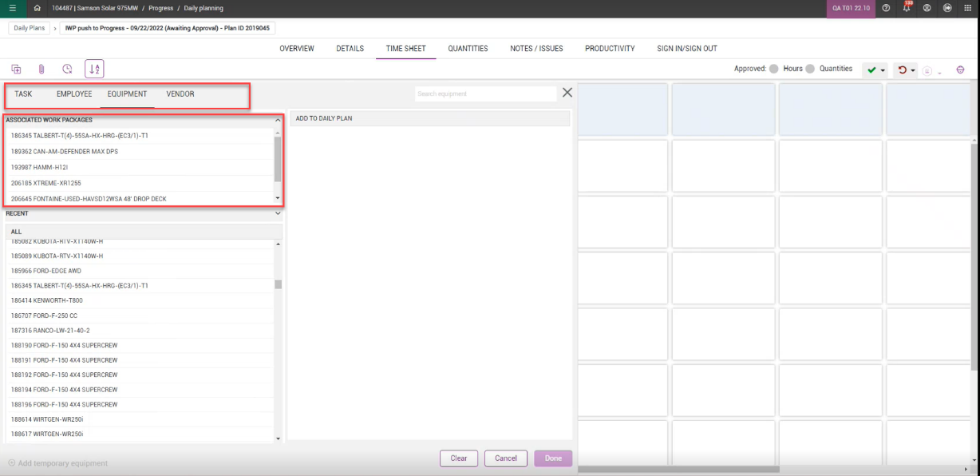Select the Time Sheet tab
The image size is (980, 476).
point(406,49)
